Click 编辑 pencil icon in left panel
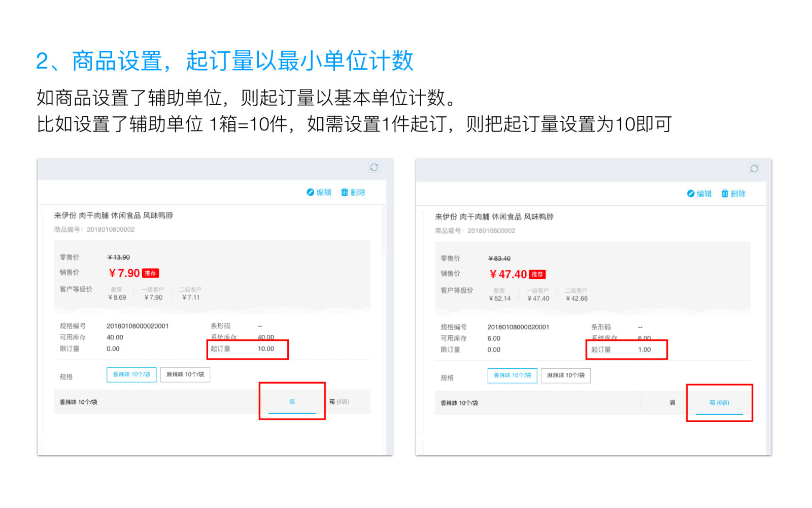The image size is (812, 508). pyautogui.click(x=311, y=193)
